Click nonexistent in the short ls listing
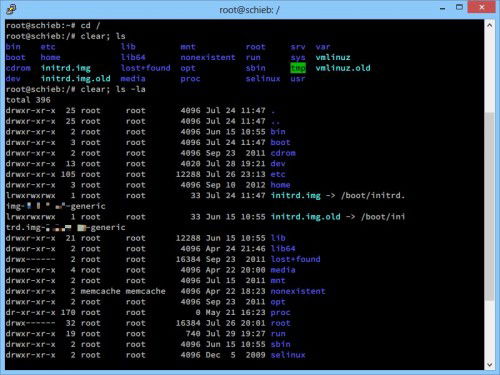Screen dimensions: 500x375 pyautogui.click(x=208, y=57)
